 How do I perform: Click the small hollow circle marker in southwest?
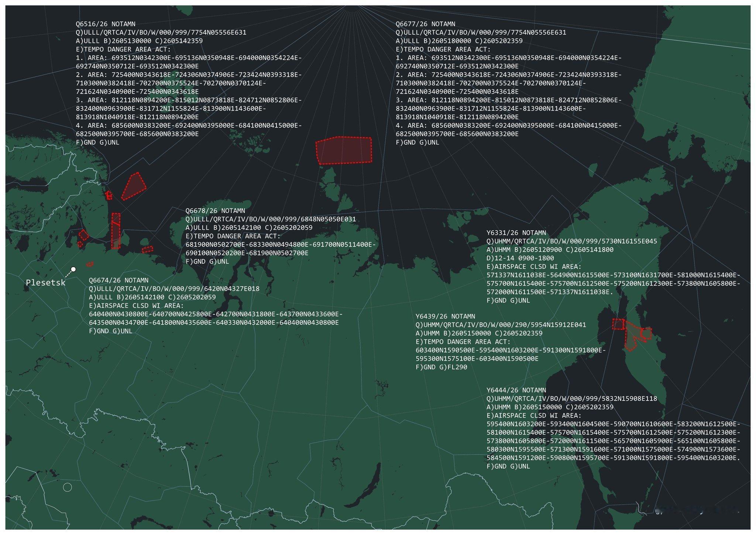point(67,487)
